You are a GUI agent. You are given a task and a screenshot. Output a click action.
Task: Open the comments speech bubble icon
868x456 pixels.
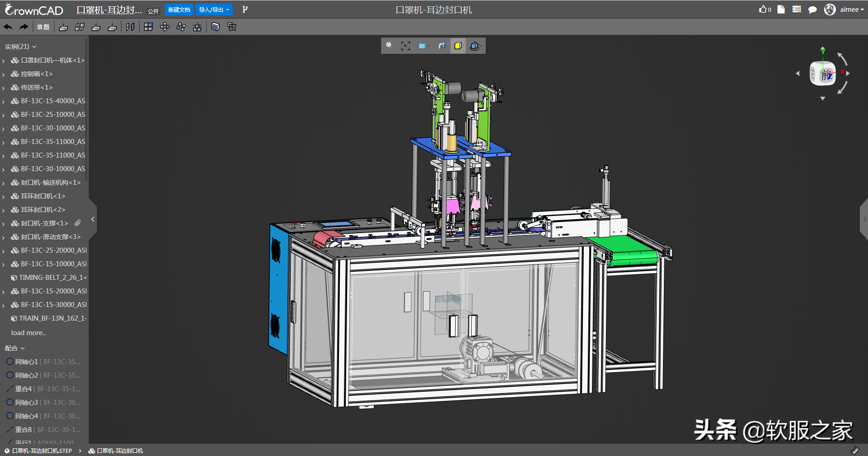[x=812, y=10]
